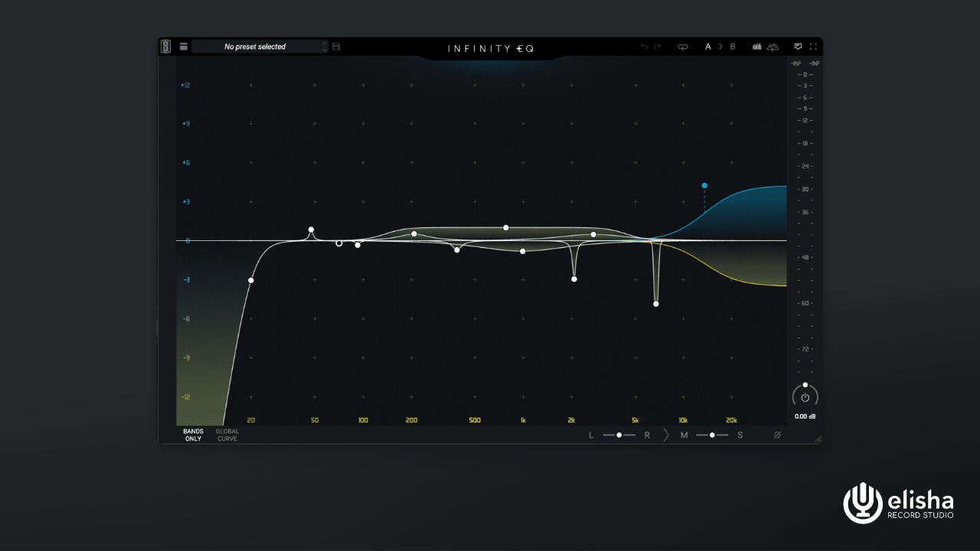Step presets with the up/down arrows

325,47
